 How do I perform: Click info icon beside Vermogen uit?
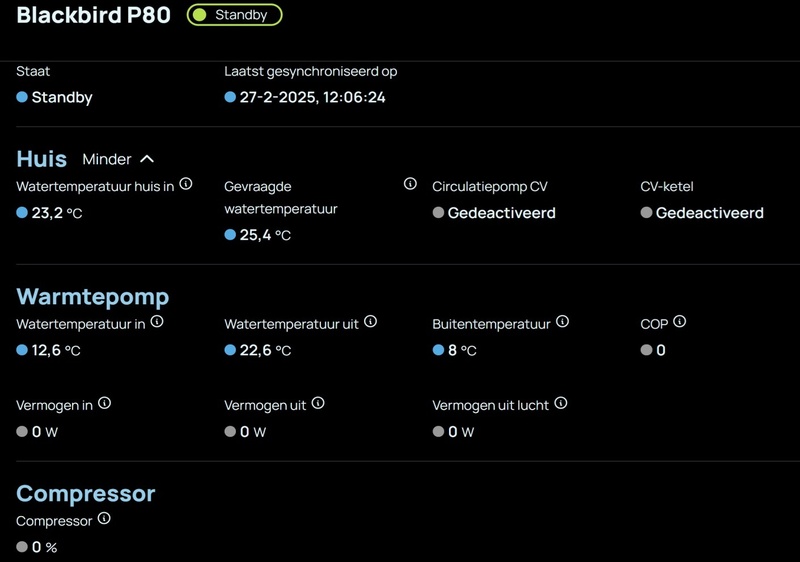(x=318, y=403)
